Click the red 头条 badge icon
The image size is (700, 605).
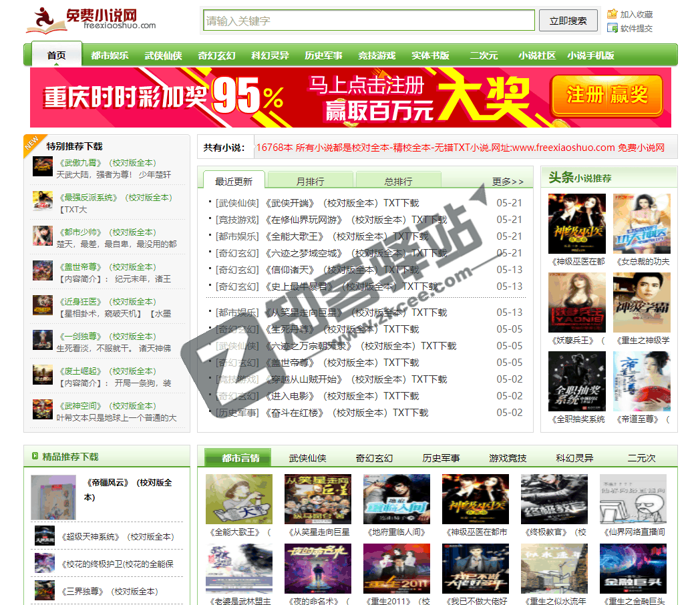click(560, 177)
